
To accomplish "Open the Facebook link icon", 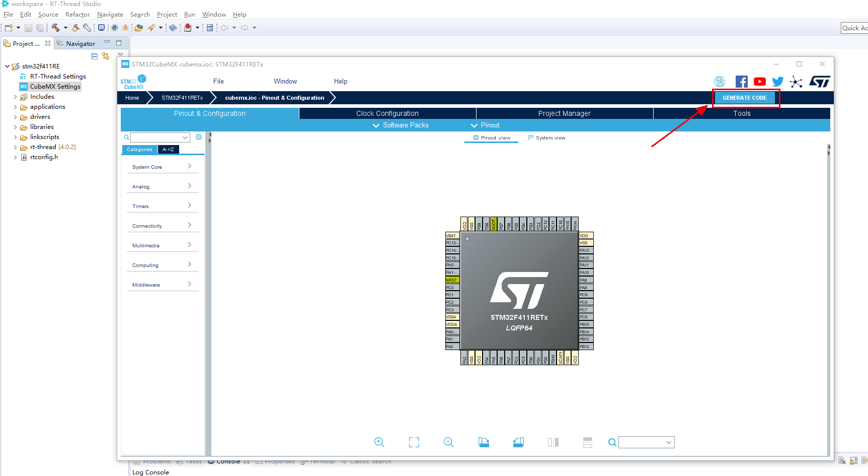I will (x=741, y=82).
